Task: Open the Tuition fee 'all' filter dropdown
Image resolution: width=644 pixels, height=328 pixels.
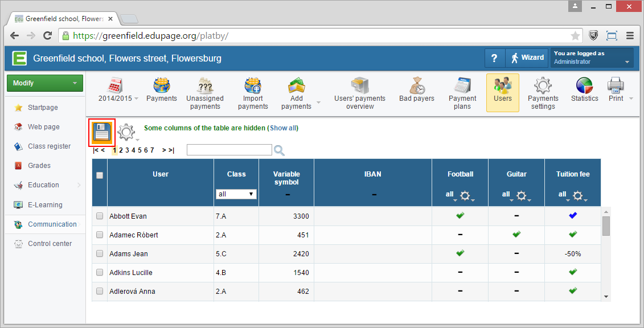Action: 564,195
